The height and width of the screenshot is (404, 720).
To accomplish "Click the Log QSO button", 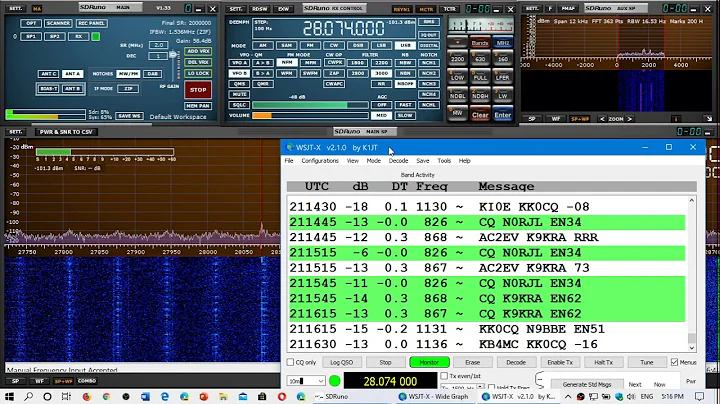I will 342,362.
